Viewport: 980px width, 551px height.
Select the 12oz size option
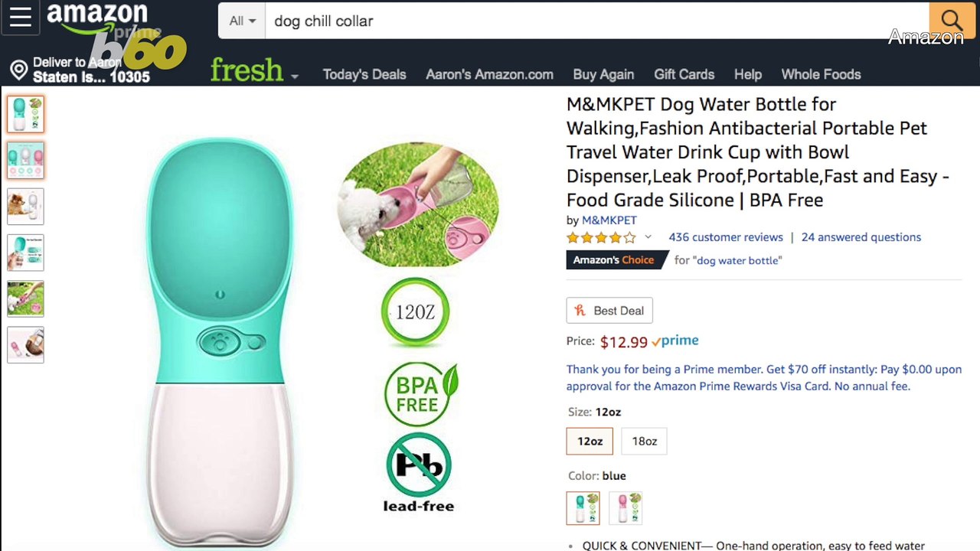click(x=590, y=441)
